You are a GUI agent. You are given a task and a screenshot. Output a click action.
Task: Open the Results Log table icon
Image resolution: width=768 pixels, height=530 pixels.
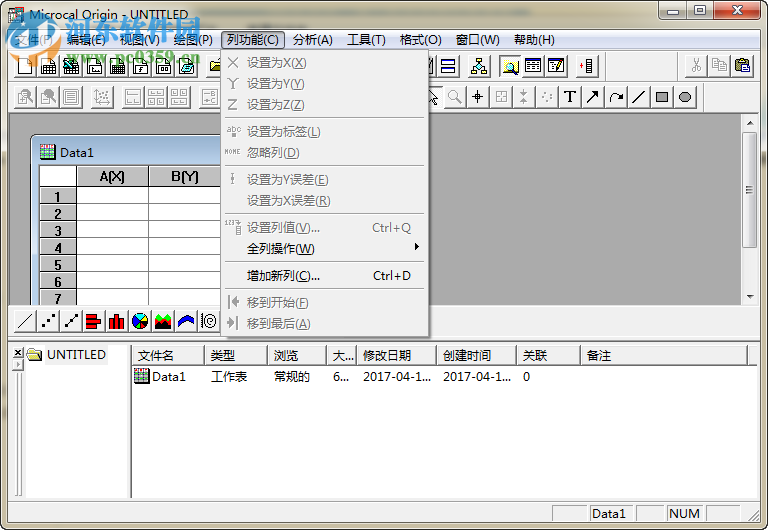(x=533, y=66)
